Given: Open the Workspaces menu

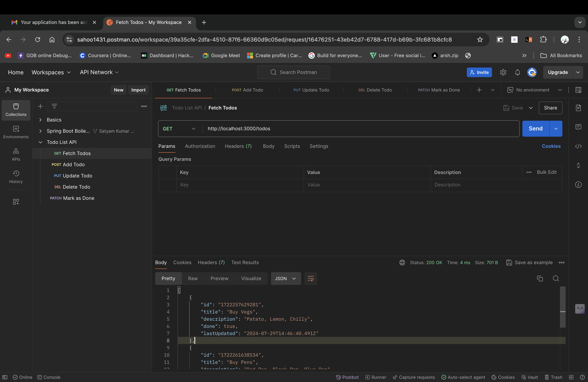Looking at the screenshot, I should tap(51, 72).
